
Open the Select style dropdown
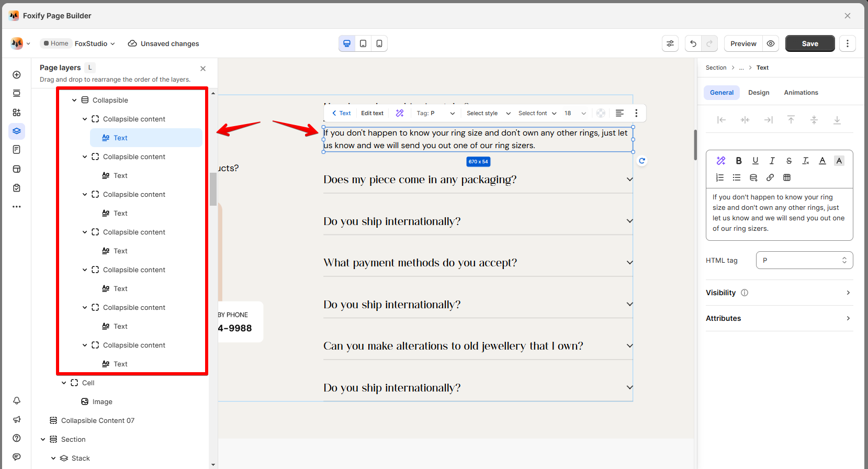coord(489,113)
